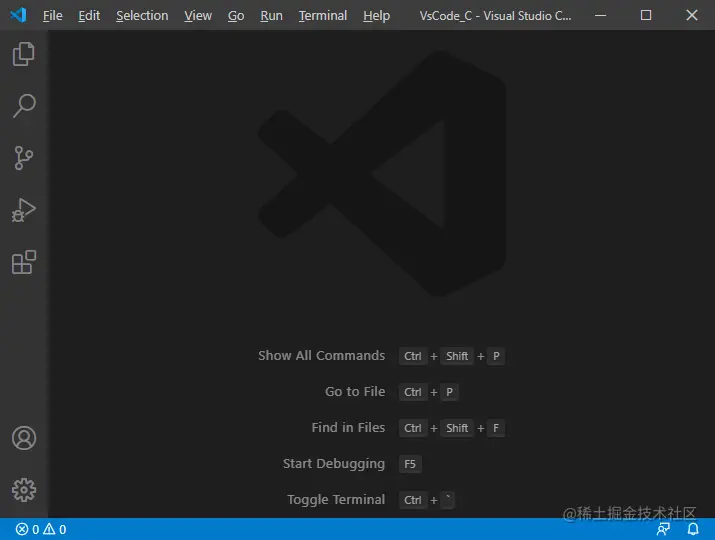Click the Find in Files label
Screen dimensions: 715x540
(348, 427)
